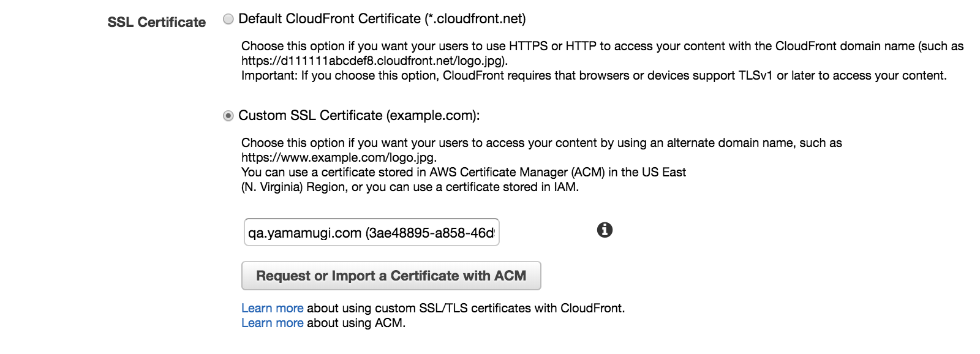The height and width of the screenshot is (354, 980).
Task: Click the AWS Certificate Manager (ACM) description line
Action: tap(464, 172)
